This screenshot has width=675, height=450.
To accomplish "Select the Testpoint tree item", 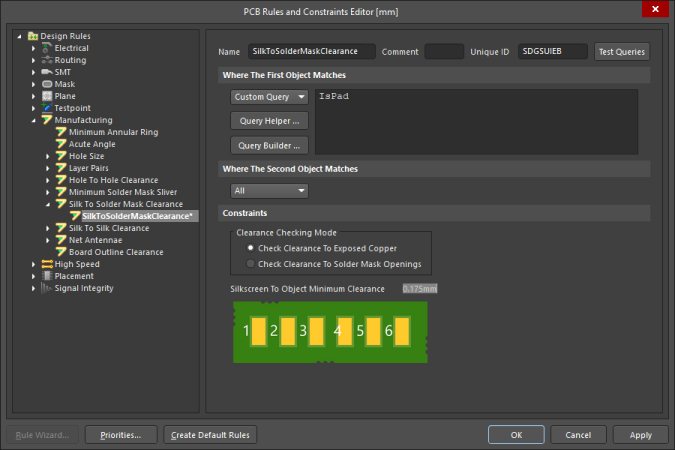I will [x=72, y=108].
